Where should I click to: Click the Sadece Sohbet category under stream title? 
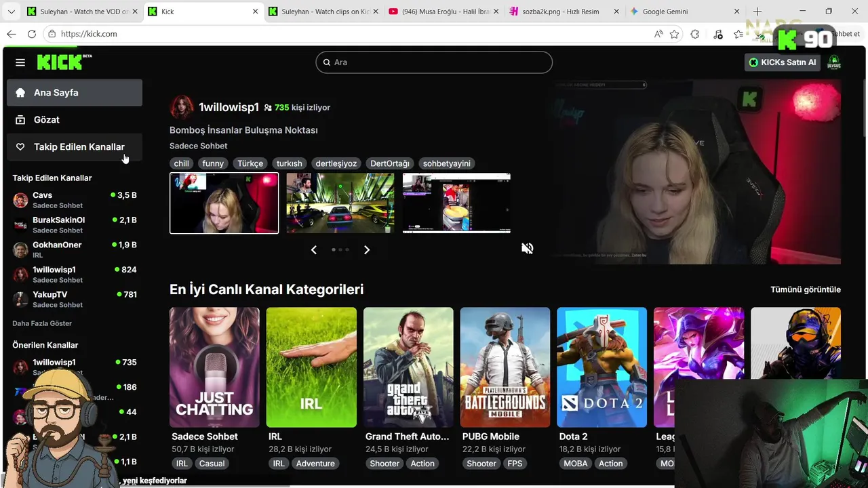point(198,146)
